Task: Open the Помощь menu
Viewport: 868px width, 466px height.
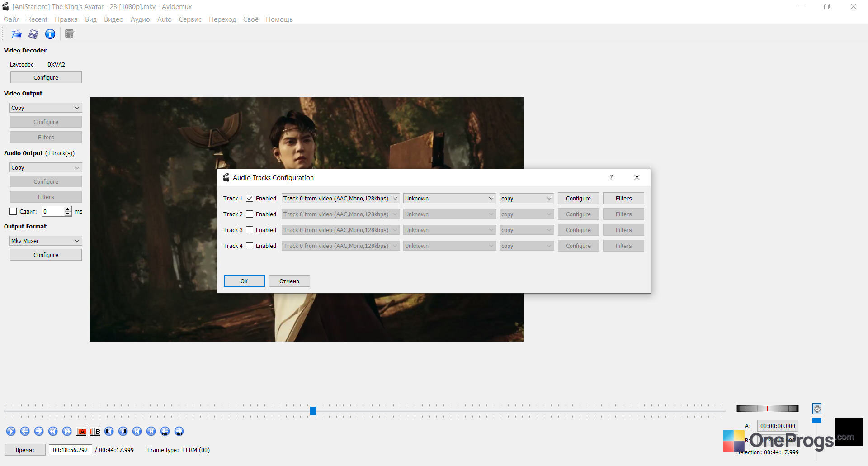Action: coord(279,19)
